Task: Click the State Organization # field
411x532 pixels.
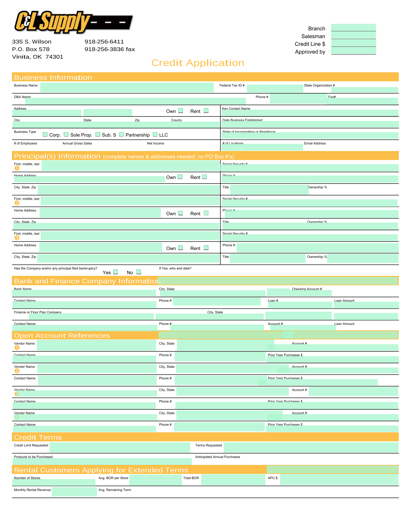Action: (x=365, y=90)
